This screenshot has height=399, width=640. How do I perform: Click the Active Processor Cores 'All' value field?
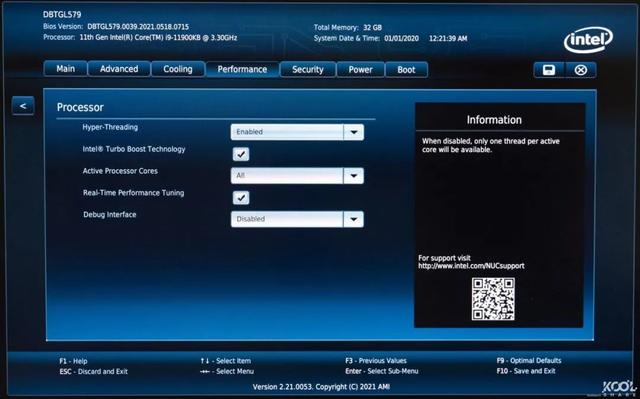tap(287, 176)
